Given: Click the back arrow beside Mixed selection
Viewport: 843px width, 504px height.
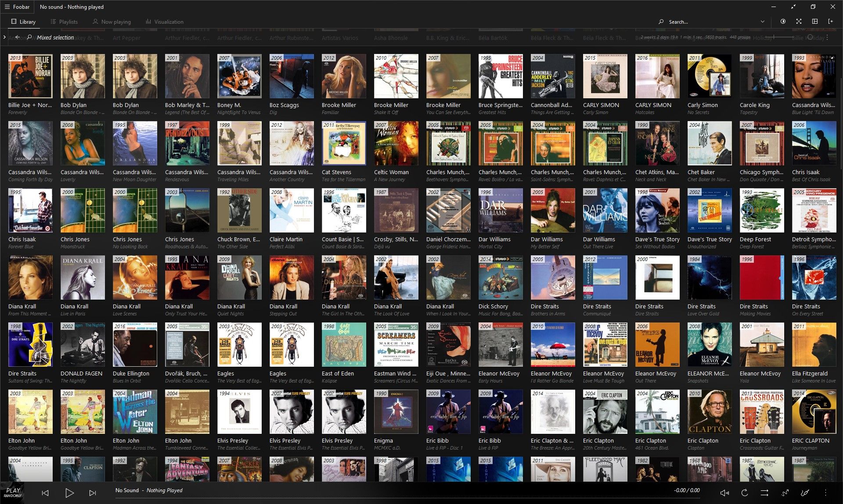Looking at the screenshot, I should pyautogui.click(x=18, y=37).
